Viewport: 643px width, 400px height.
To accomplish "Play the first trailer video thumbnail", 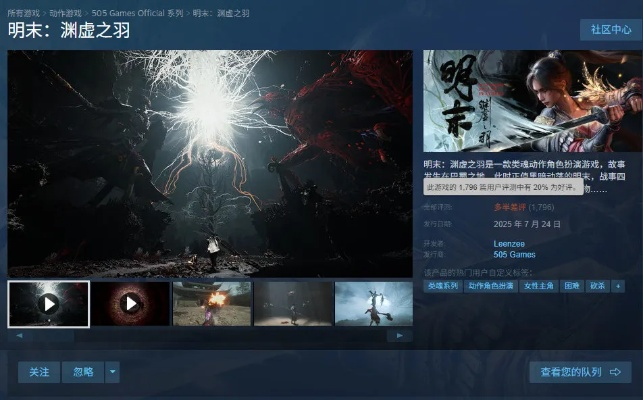I will (48, 303).
